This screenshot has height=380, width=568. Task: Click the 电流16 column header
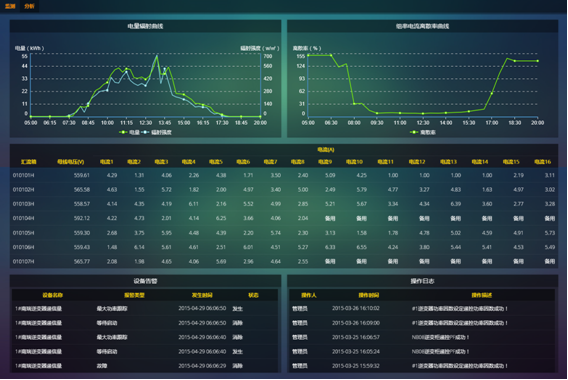coord(542,162)
